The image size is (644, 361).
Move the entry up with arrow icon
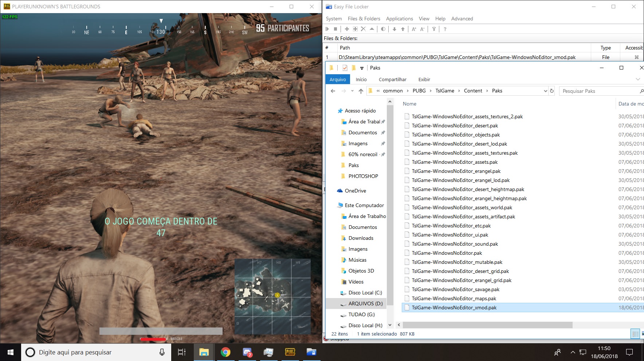coord(403,29)
